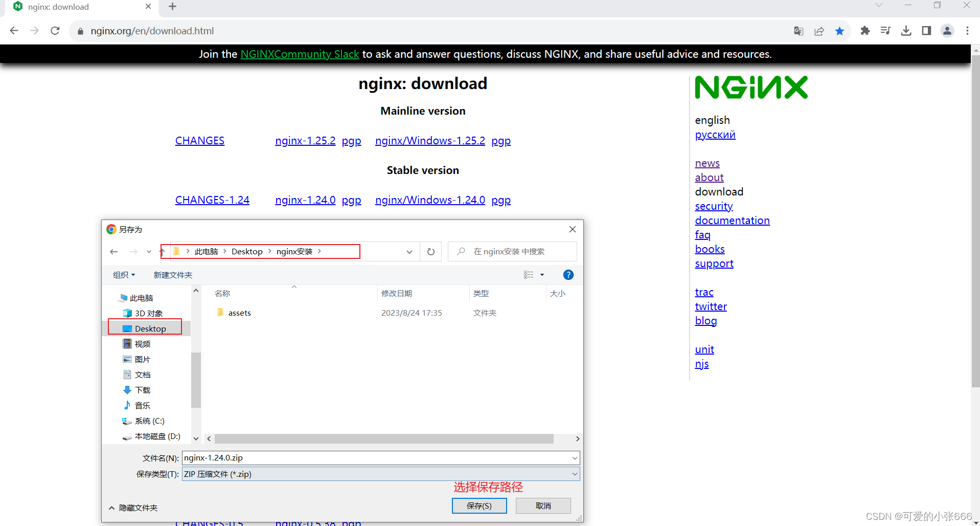Click the 取消 button
The width and height of the screenshot is (980, 526).
click(543, 506)
